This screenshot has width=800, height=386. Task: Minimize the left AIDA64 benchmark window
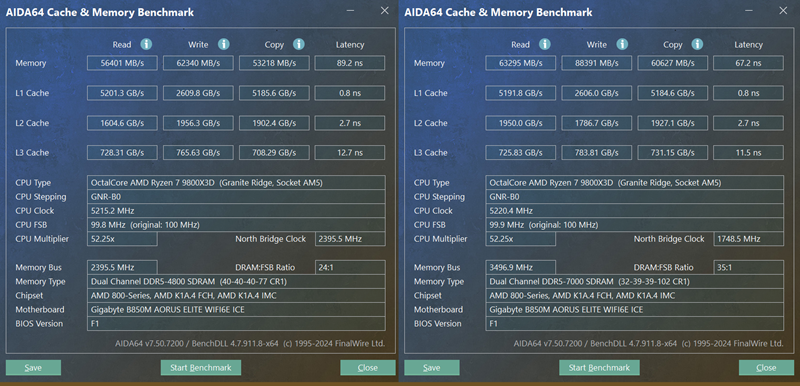(351, 10)
